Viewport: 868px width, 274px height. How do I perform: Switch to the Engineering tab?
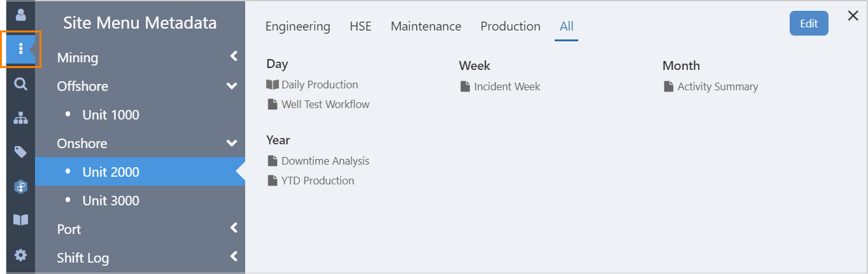(297, 27)
